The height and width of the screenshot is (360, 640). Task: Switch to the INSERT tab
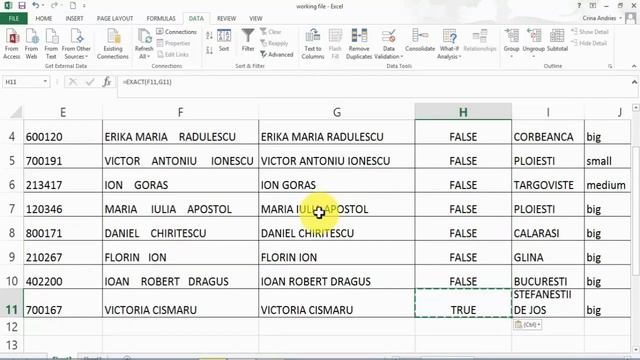(x=74, y=18)
